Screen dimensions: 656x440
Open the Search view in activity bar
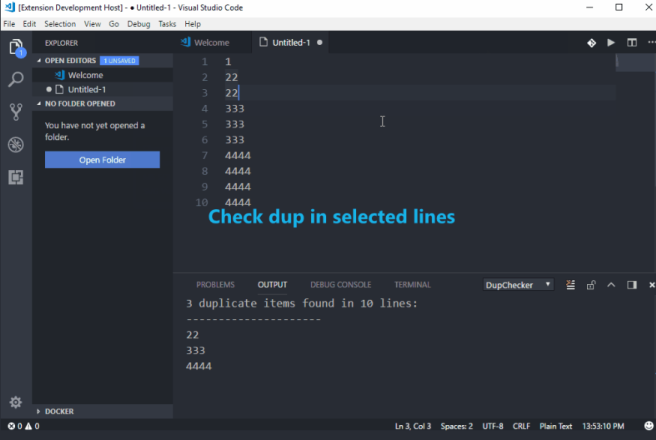tap(15, 78)
